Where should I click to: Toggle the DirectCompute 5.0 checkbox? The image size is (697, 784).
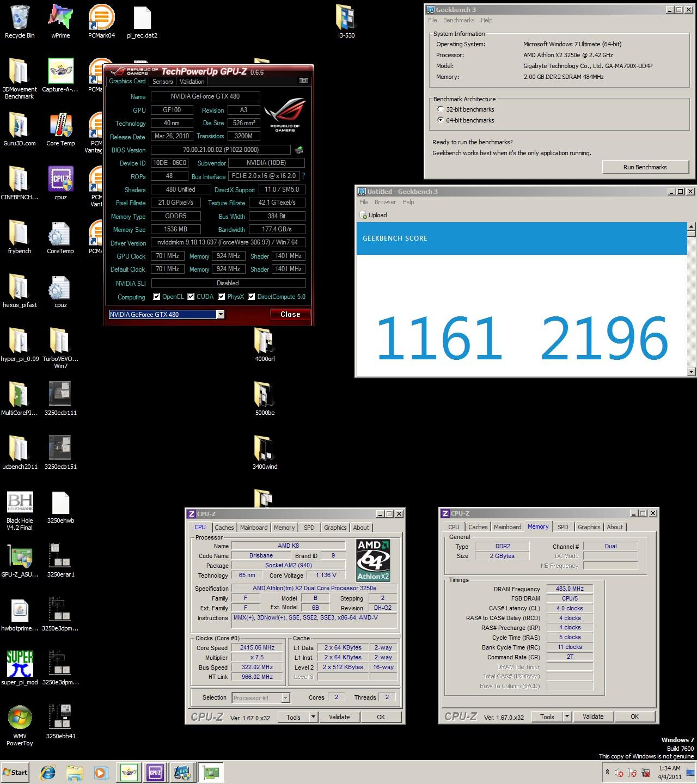(x=252, y=297)
